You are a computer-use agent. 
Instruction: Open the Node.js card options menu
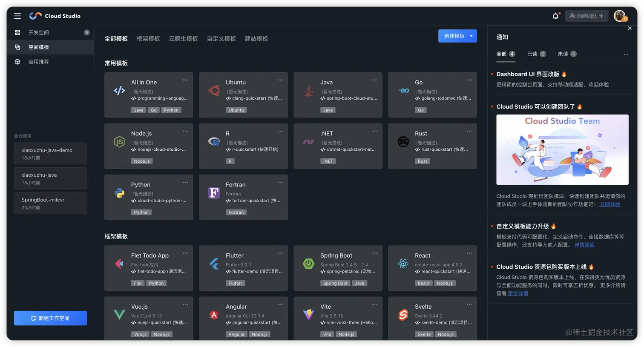click(186, 131)
